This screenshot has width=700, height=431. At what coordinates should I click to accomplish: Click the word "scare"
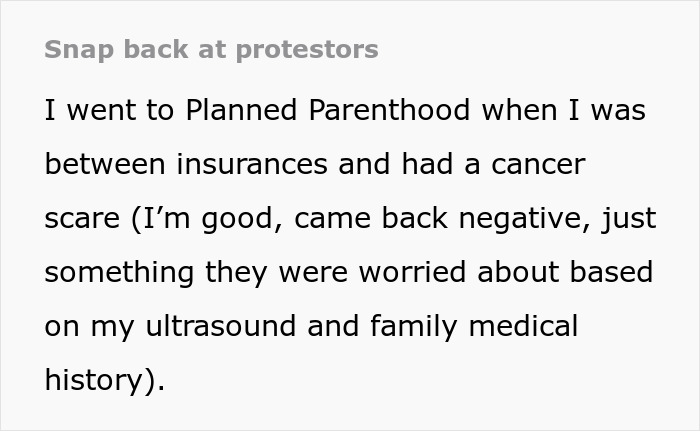pos(81,218)
